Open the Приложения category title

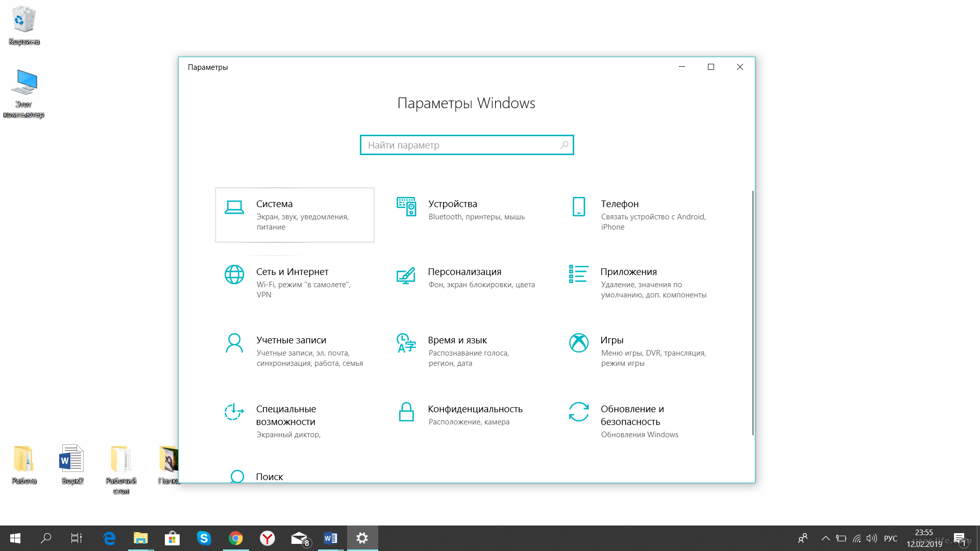[x=628, y=271]
